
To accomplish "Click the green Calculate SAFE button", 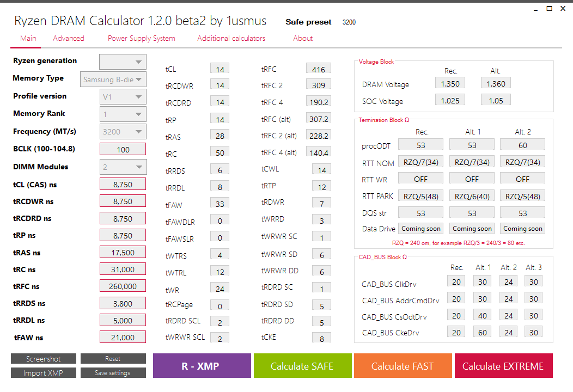I will point(303,366).
